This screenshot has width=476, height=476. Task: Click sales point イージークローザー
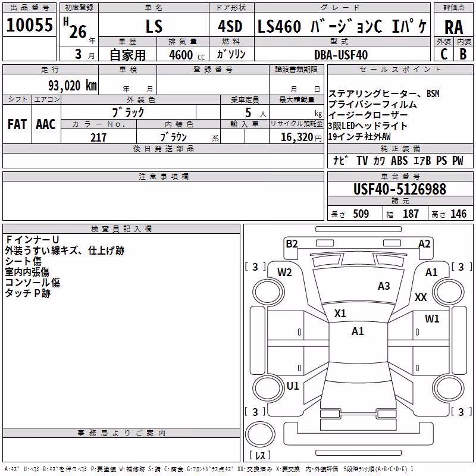[x=368, y=115]
